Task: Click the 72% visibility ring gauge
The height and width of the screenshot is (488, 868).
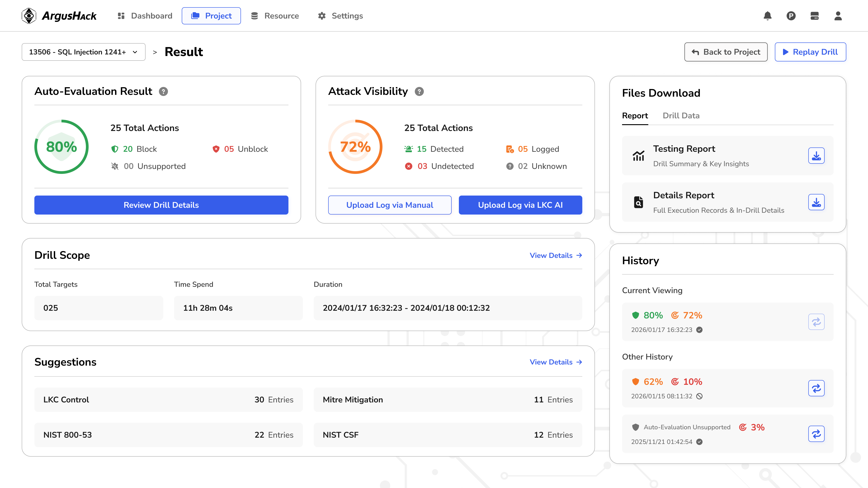Action: [x=355, y=147]
